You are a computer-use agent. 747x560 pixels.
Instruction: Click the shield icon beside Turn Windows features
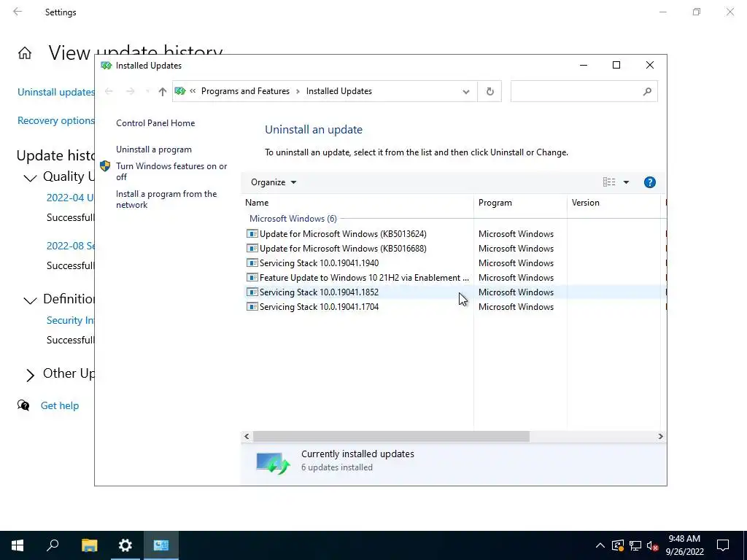(x=105, y=166)
